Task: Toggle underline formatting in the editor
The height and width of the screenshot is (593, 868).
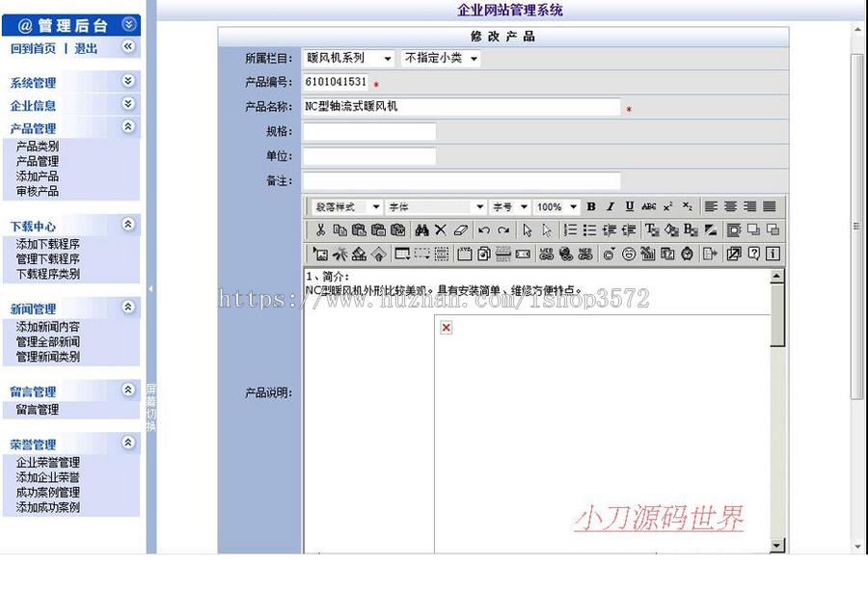Action: (x=630, y=206)
